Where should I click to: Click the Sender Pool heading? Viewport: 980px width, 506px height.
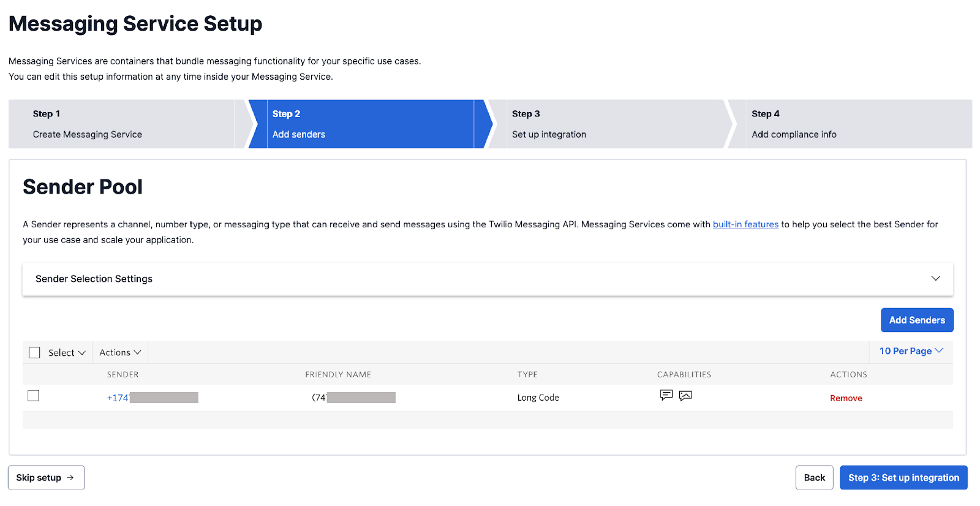pos(83,187)
